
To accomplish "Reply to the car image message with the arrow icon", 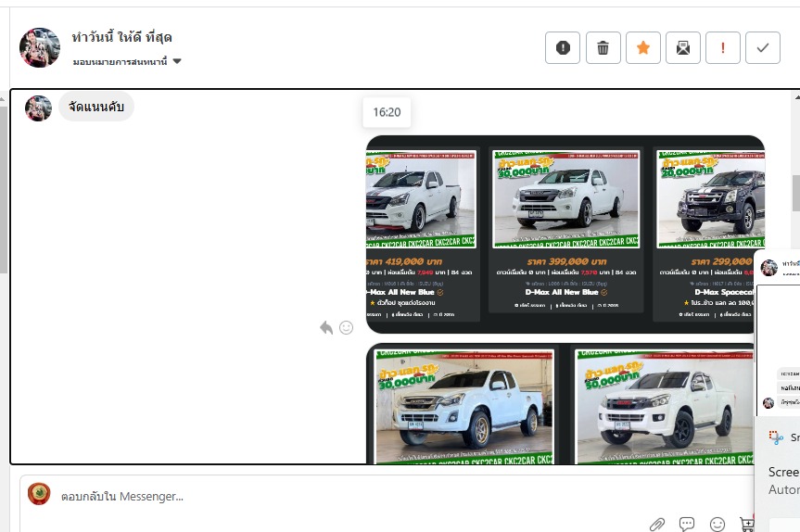I will click(326, 327).
